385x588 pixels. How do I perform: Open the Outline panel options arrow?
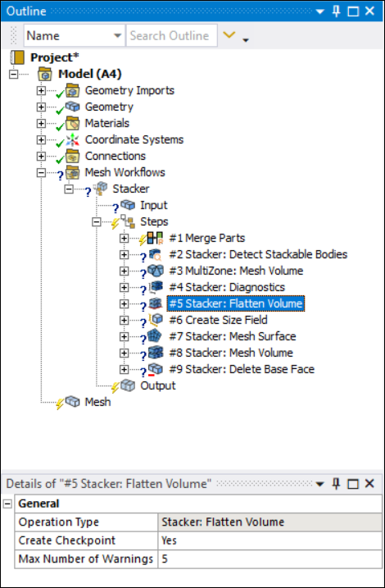click(319, 11)
